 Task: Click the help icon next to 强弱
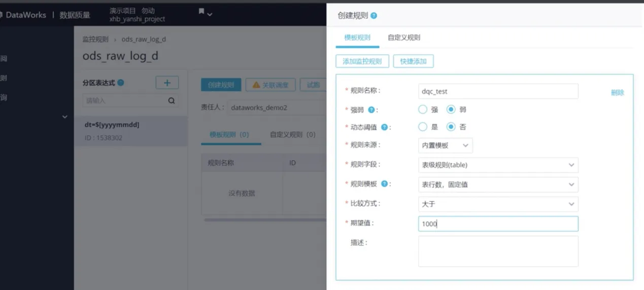pos(371,110)
